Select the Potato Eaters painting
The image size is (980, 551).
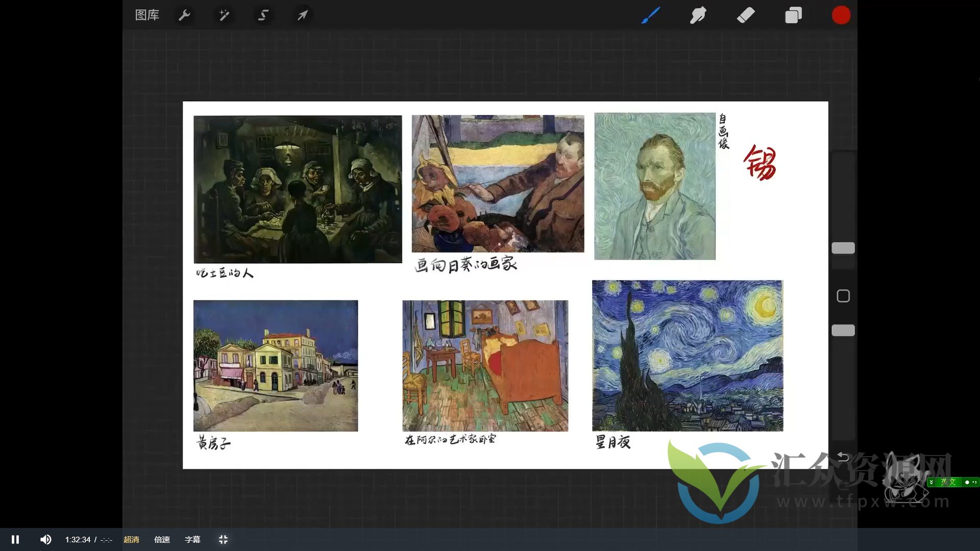298,189
